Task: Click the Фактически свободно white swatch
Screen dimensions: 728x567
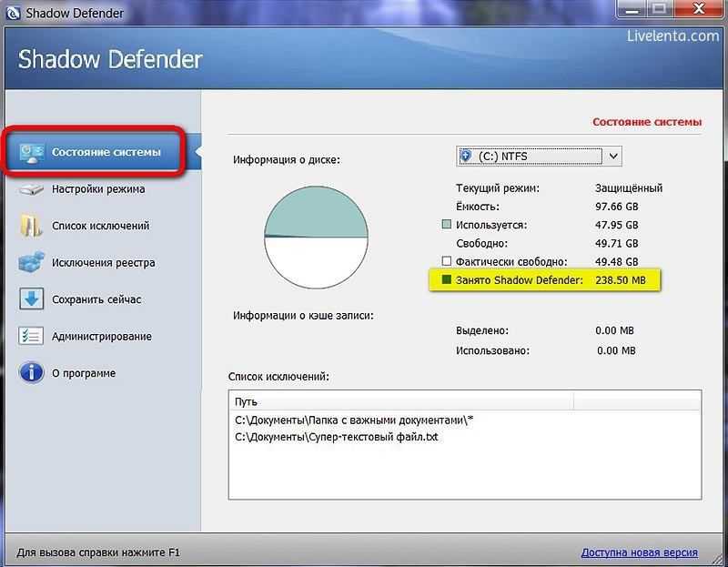Action: click(446, 261)
